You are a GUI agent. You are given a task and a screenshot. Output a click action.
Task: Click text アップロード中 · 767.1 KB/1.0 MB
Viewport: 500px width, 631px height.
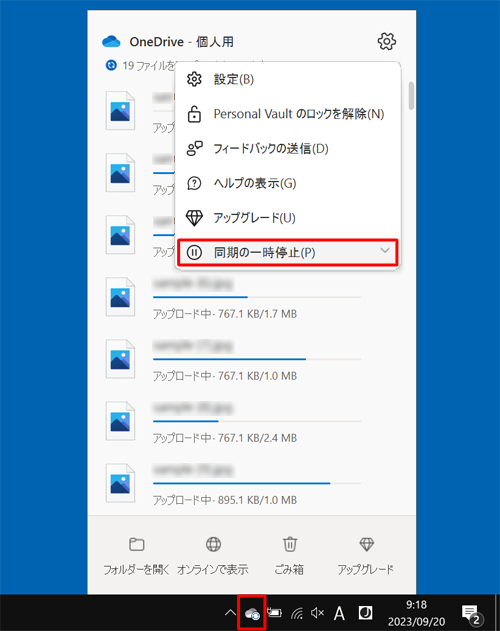(x=225, y=376)
